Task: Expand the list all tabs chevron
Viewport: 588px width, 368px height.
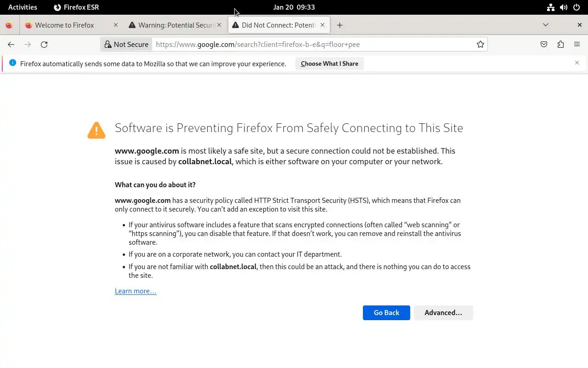Action: tap(546, 25)
